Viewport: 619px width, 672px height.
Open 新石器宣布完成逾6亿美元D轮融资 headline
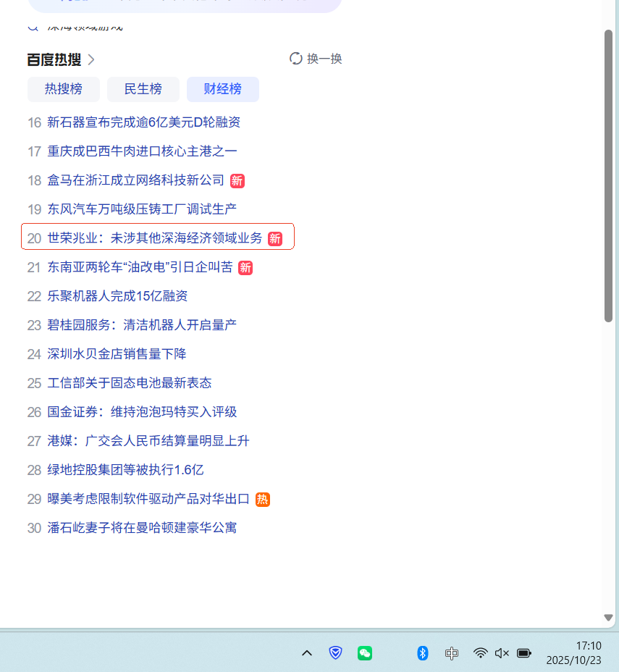point(143,122)
